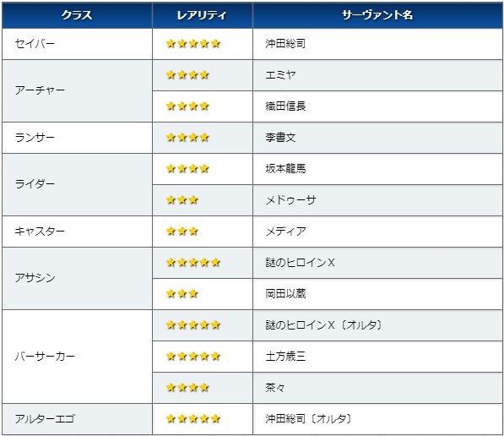Image resolution: width=504 pixels, height=436 pixels.
Task: Click the four-star rating beside エミヤ
Action: (x=187, y=75)
